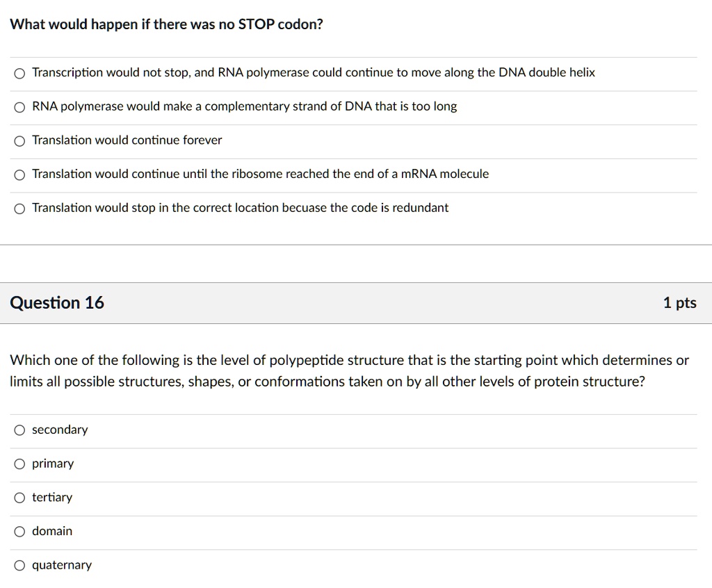Click the polypeptide structure question prompt
Image resolution: width=712 pixels, height=588 pixels.
(x=348, y=370)
